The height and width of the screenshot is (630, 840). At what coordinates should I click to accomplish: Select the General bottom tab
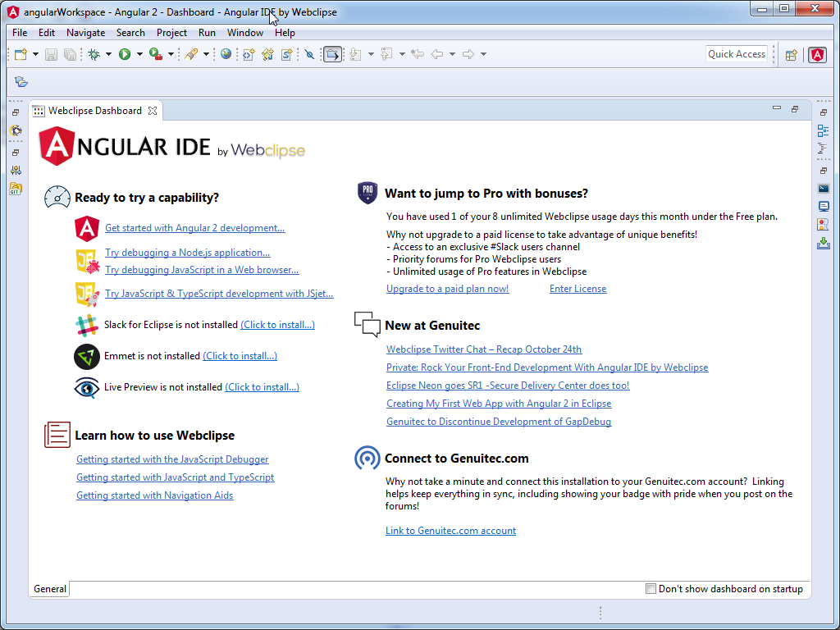50,589
